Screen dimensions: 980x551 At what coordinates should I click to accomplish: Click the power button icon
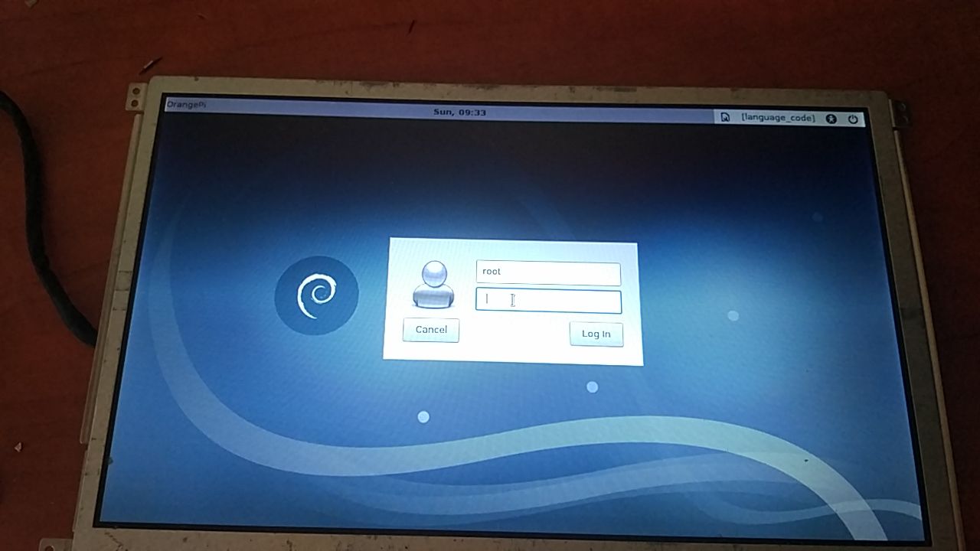pos(852,119)
